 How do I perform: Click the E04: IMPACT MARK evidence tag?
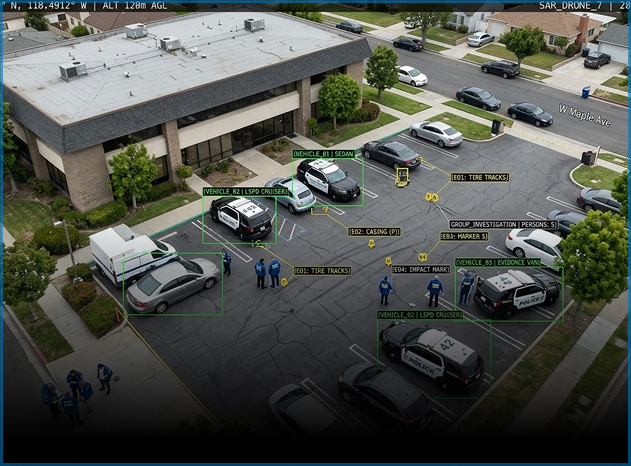point(421,269)
